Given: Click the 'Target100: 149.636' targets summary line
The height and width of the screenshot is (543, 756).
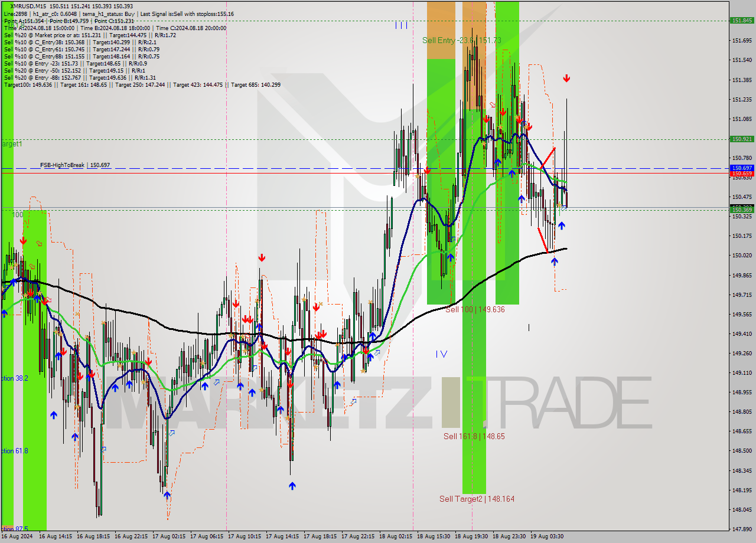Looking at the screenshot, I should coord(142,84).
